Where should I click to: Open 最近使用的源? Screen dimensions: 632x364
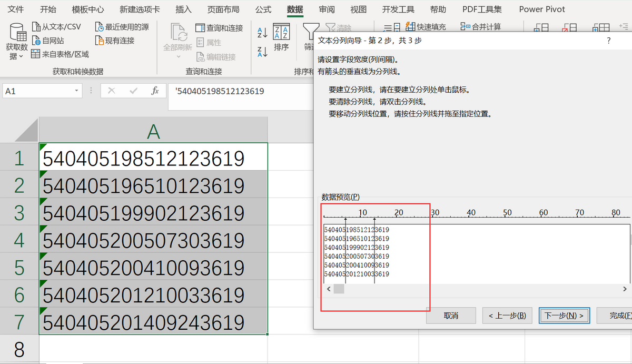pos(122,27)
